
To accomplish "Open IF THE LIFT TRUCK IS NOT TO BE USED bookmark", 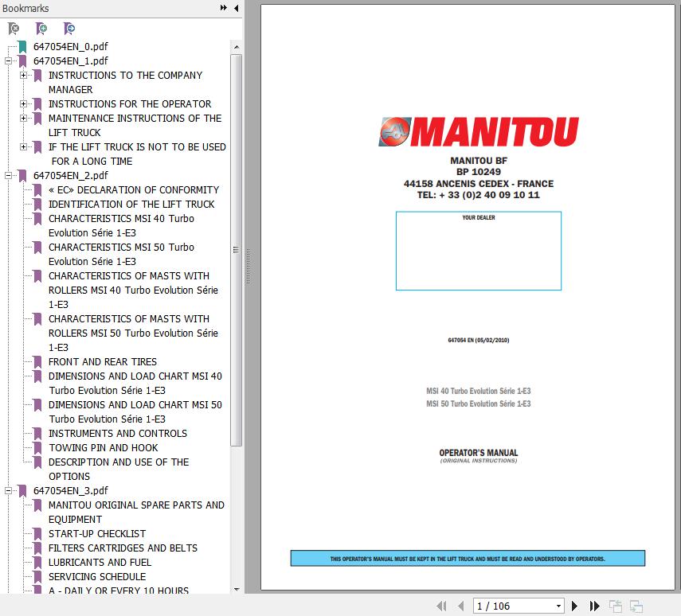I will pos(137,154).
